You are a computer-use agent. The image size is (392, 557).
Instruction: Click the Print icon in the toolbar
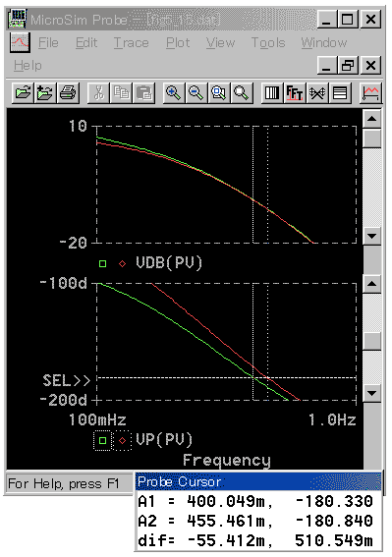[x=67, y=93]
